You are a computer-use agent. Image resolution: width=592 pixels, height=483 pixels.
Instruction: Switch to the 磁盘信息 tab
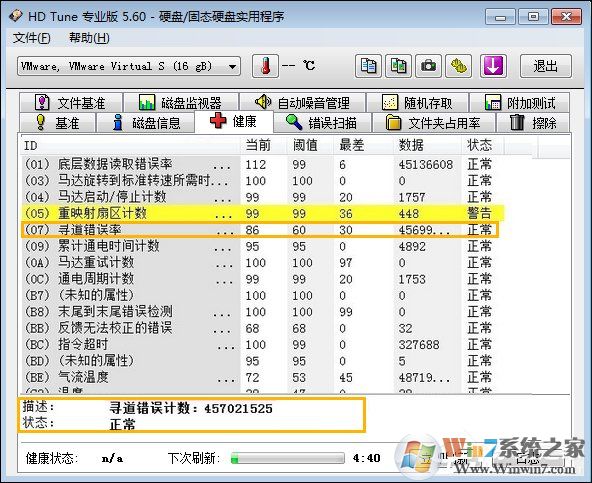click(x=146, y=122)
